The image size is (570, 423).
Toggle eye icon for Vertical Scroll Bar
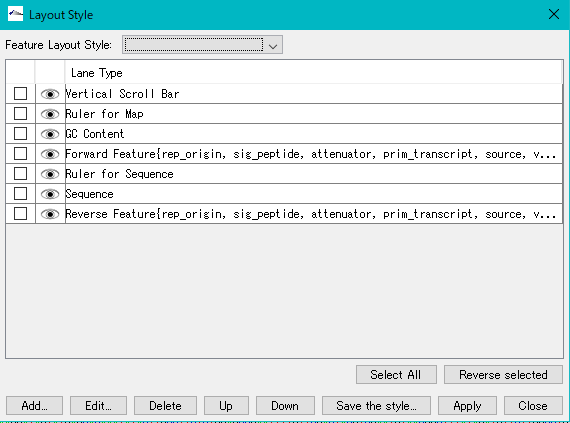50,94
